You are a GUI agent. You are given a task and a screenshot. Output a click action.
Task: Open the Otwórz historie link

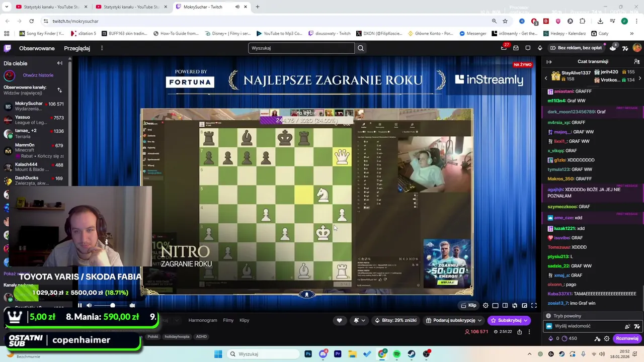(38, 75)
